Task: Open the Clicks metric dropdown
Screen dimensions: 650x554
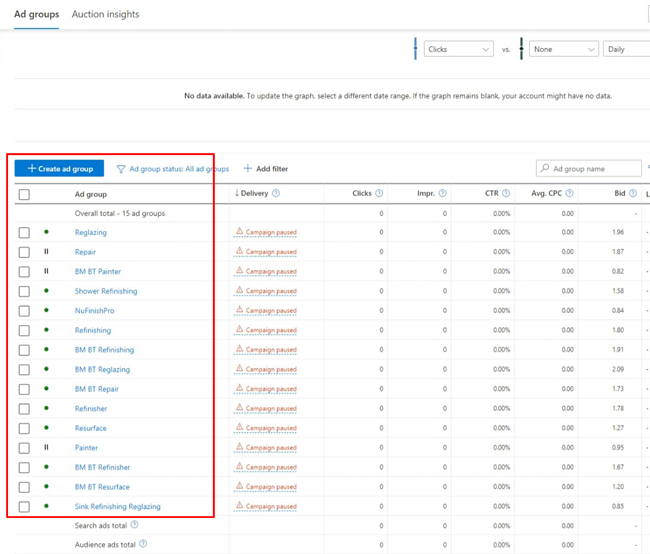Action: pyautogui.click(x=458, y=49)
